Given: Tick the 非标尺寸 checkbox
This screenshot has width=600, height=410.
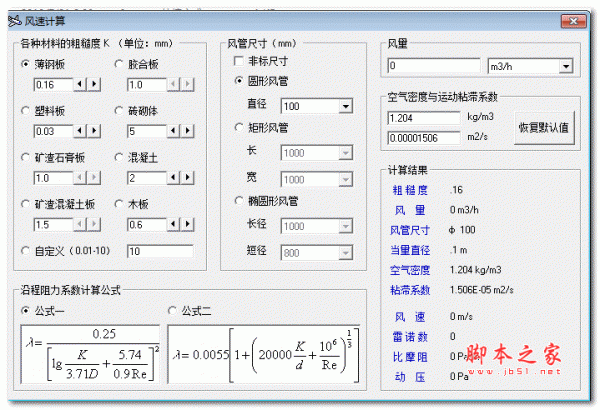Looking at the screenshot, I should (238, 61).
